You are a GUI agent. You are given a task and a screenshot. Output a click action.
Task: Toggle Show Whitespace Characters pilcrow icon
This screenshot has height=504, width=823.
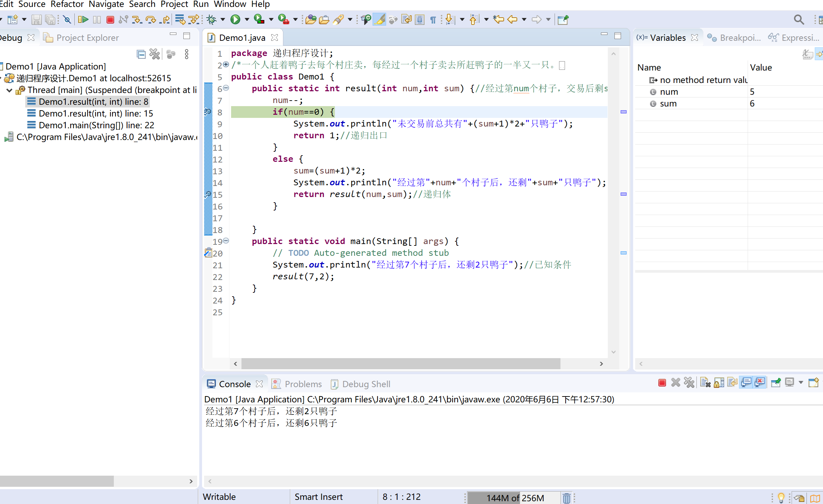[x=433, y=20]
